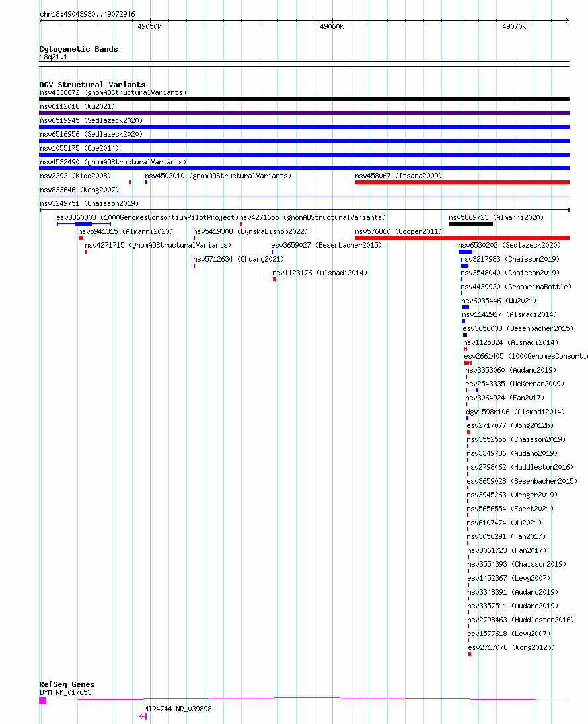Viewport: 588px width, 724px height.
Task: Select the DYM|NM_017653 gene label
Action: 65,692
